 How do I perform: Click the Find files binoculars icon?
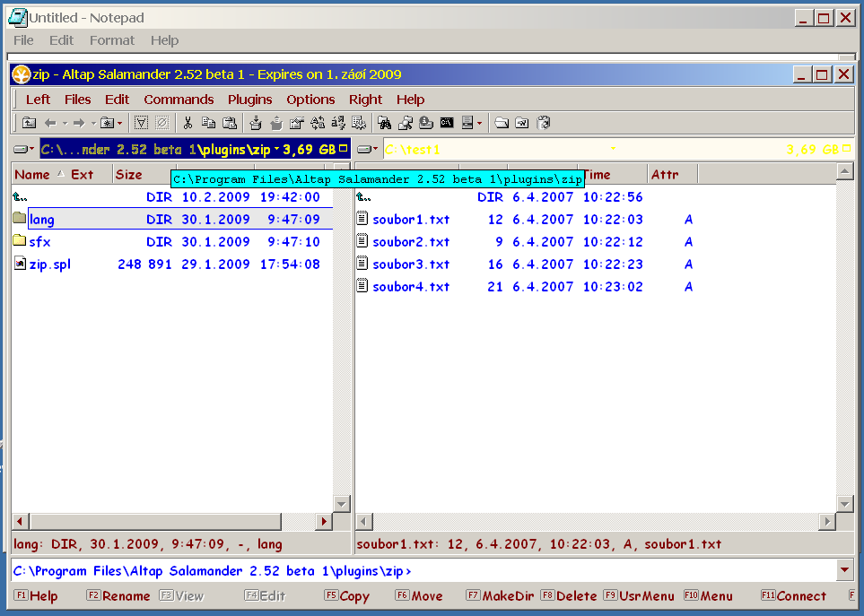pos(384,123)
